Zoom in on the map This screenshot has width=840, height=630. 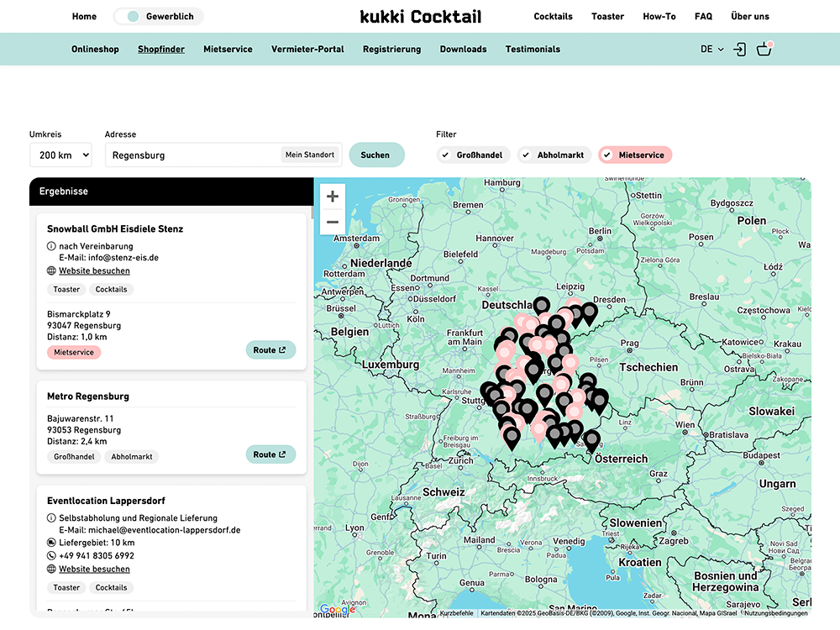click(x=333, y=197)
